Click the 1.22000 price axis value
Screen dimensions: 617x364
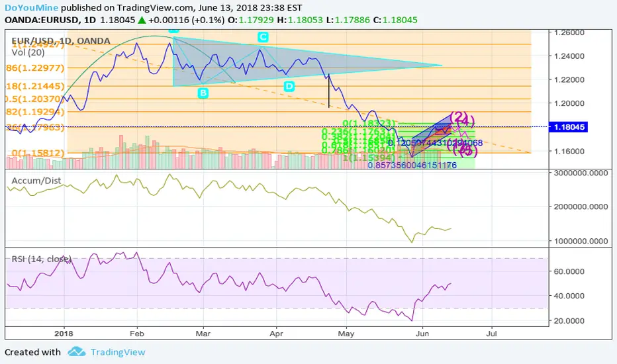click(x=569, y=80)
